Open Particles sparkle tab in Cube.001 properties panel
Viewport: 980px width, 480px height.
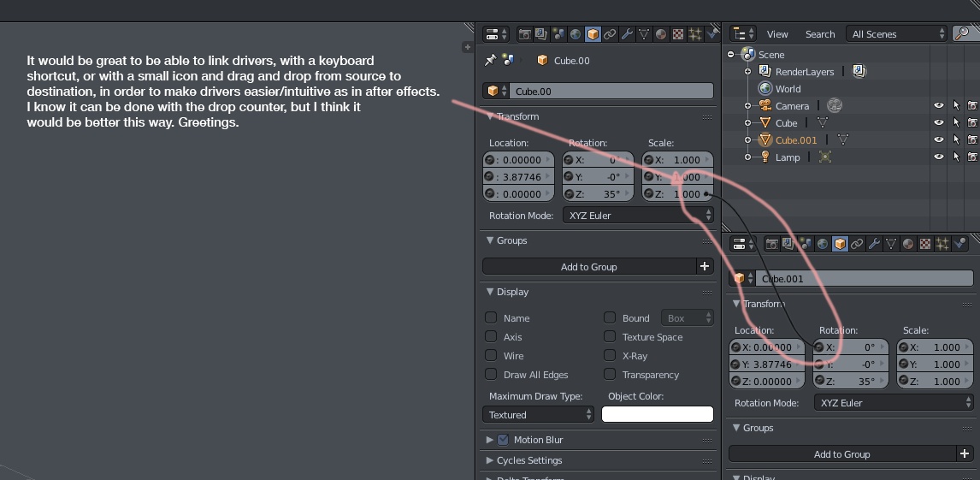pyautogui.click(x=942, y=244)
